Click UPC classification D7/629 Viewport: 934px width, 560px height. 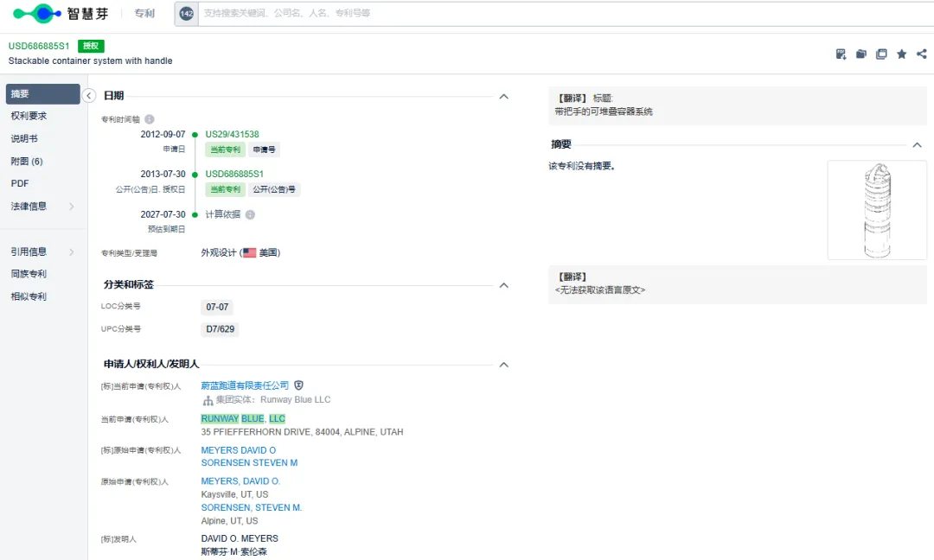click(220, 329)
